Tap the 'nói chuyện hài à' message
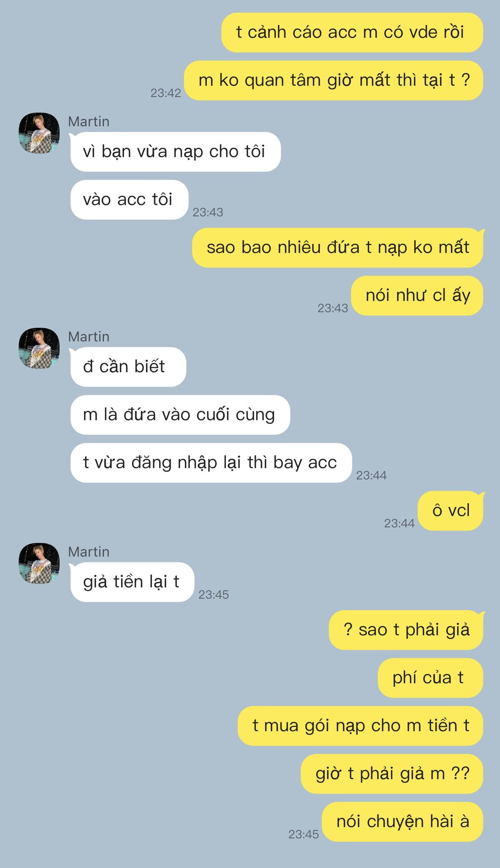 402,822
